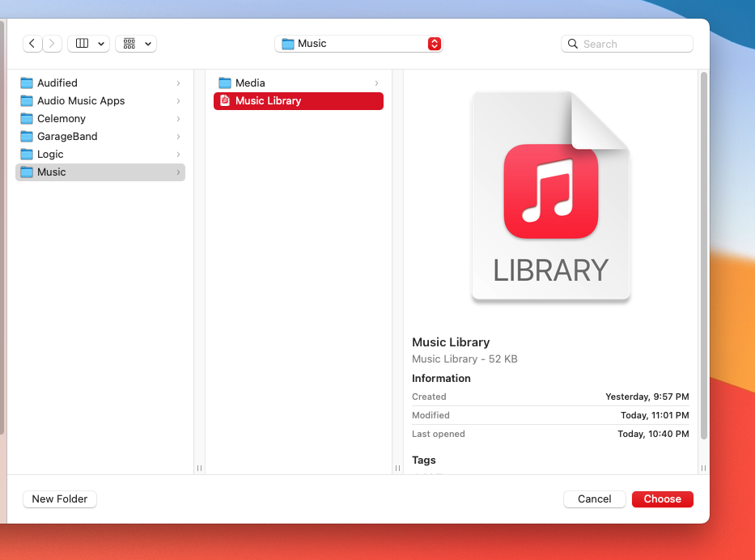Select the Audio Music Apps folder
Image resolution: width=755 pixels, height=560 pixels.
pos(100,100)
